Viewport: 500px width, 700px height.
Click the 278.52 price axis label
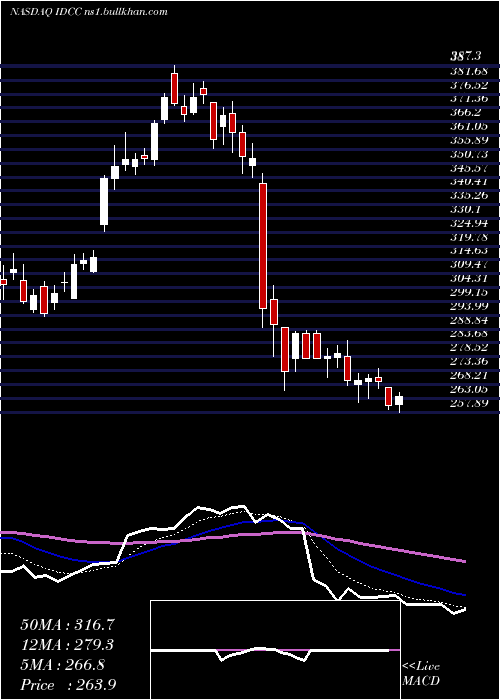point(470,348)
